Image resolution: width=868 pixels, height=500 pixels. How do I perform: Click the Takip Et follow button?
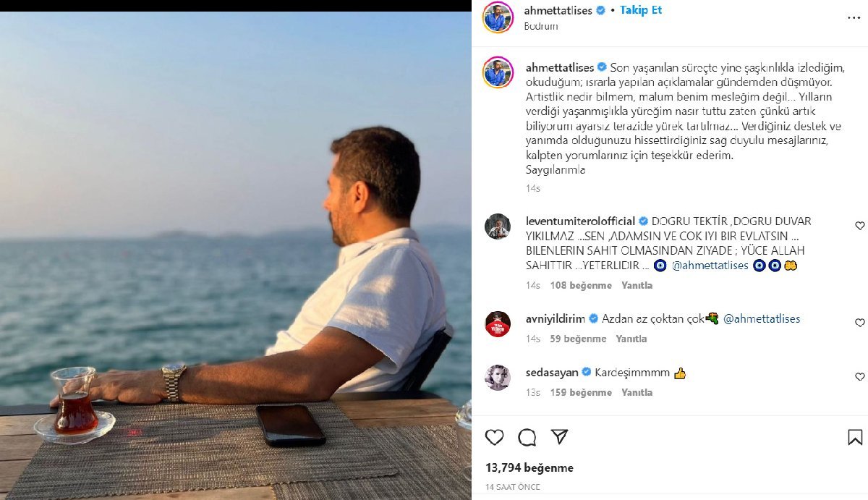pyautogui.click(x=641, y=10)
